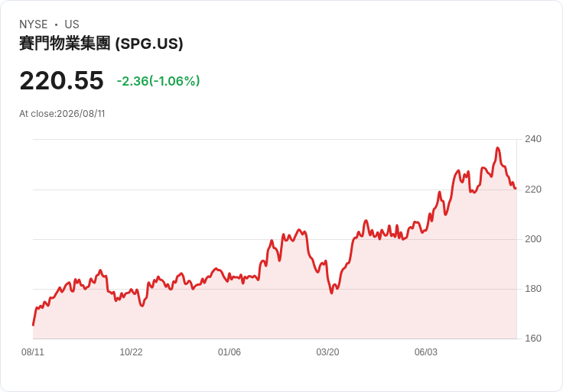The image size is (563, 392).
Task: Click the current price 220.55
Action: point(61,81)
